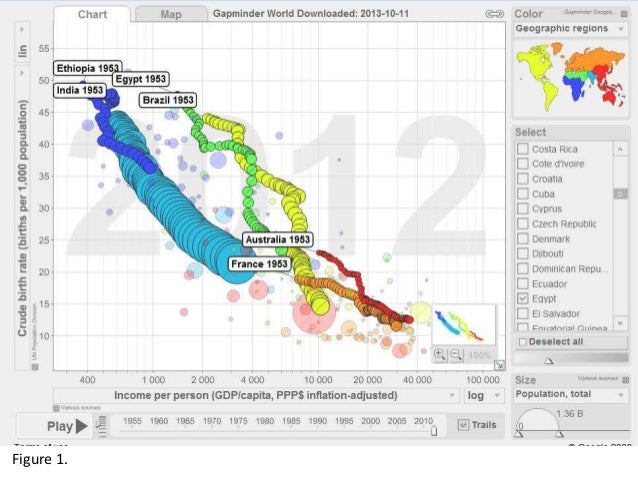The width and height of the screenshot is (638, 479).
Task: Click the expand chart arrow icon
Action: coord(499,365)
